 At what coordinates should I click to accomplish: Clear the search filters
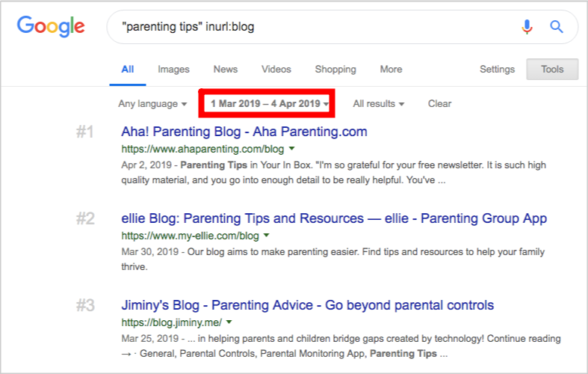[439, 104]
